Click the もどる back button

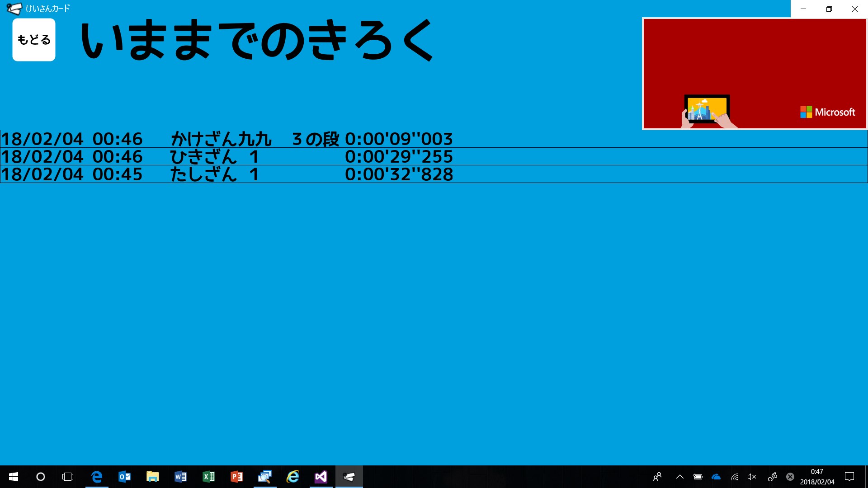(x=34, y=40)
